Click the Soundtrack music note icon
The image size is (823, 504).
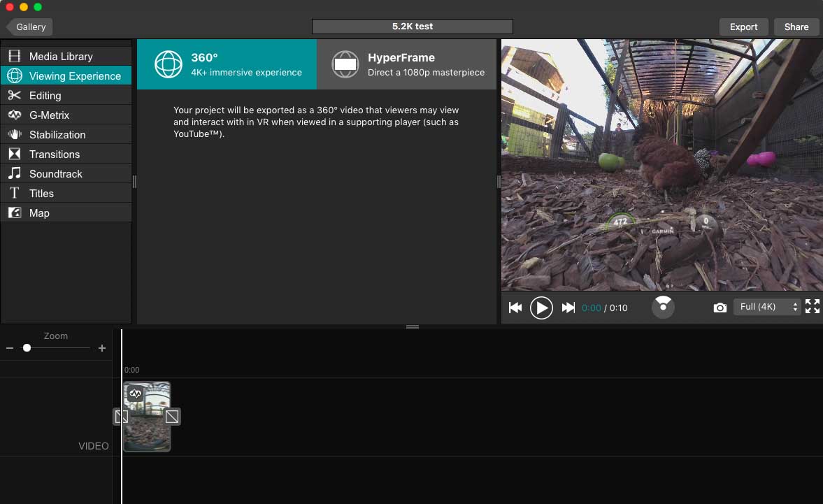click(15, 173)
